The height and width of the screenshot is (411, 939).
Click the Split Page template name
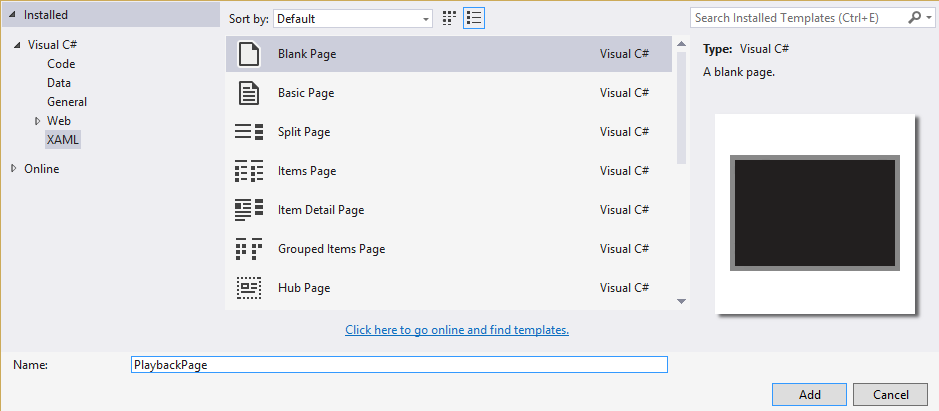(304, 132)
